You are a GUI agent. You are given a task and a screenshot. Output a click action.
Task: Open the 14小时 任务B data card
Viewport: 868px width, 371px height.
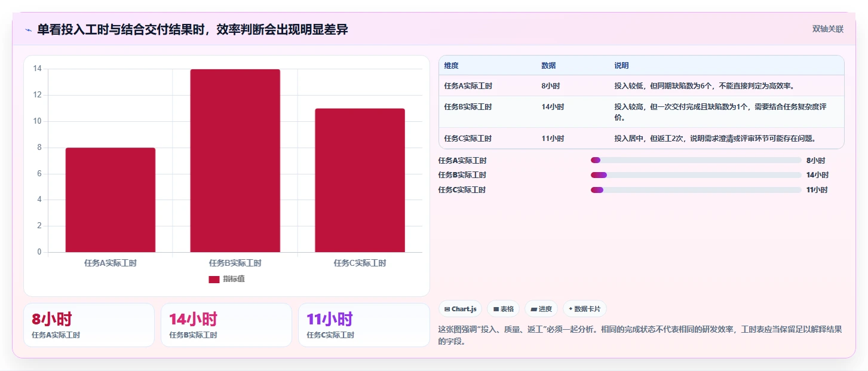[226, 325]
